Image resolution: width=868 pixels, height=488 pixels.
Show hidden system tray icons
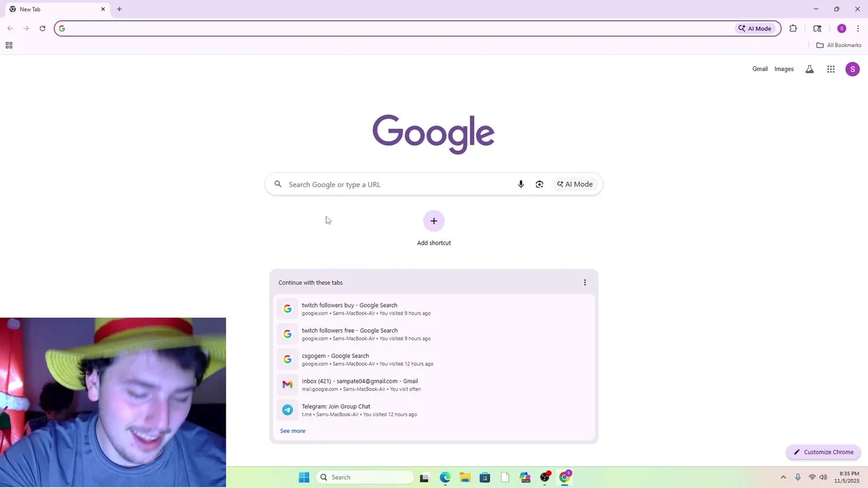point(783,477)
